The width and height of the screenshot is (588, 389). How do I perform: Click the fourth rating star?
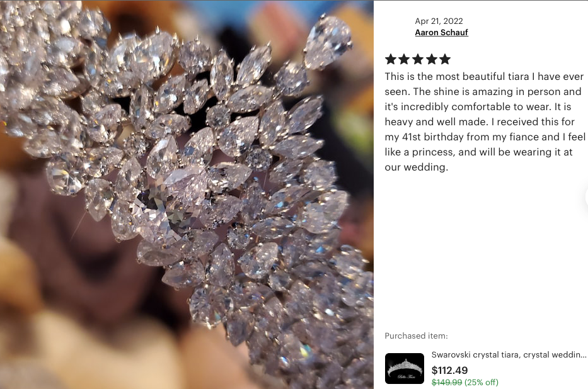431,59
